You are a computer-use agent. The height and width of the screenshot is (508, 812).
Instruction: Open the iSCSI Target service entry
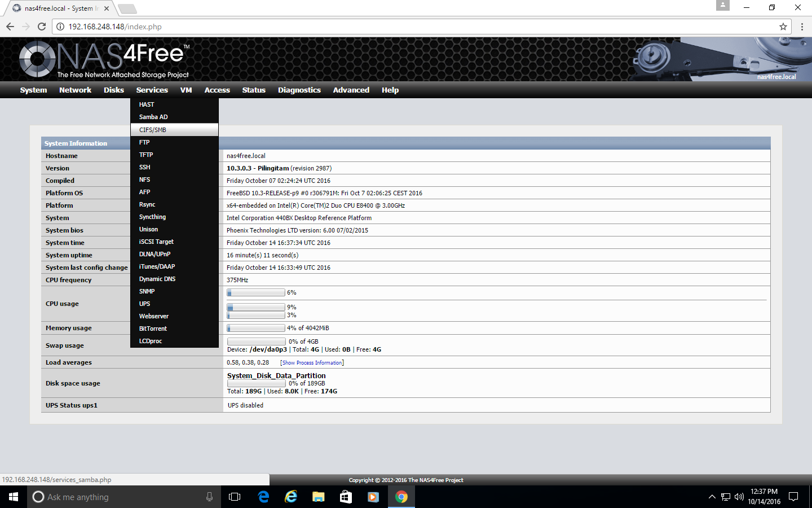156,242
